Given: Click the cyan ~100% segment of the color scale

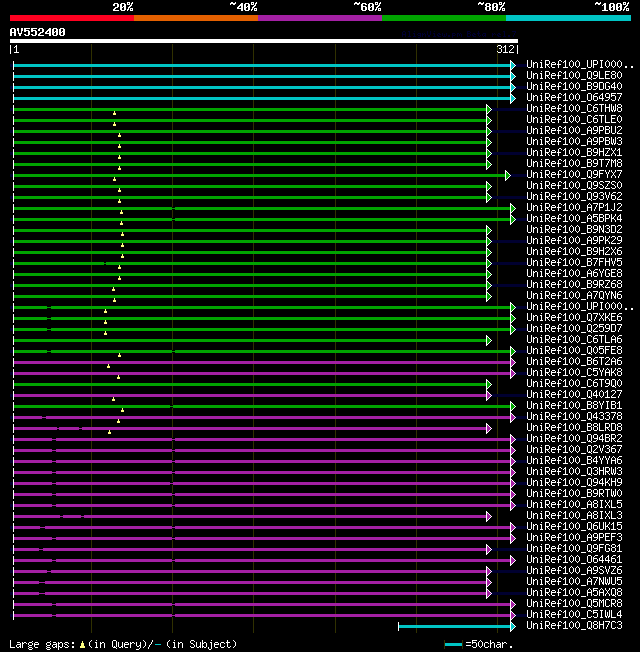Looking at the screenshot, I should tap(568, 18).
